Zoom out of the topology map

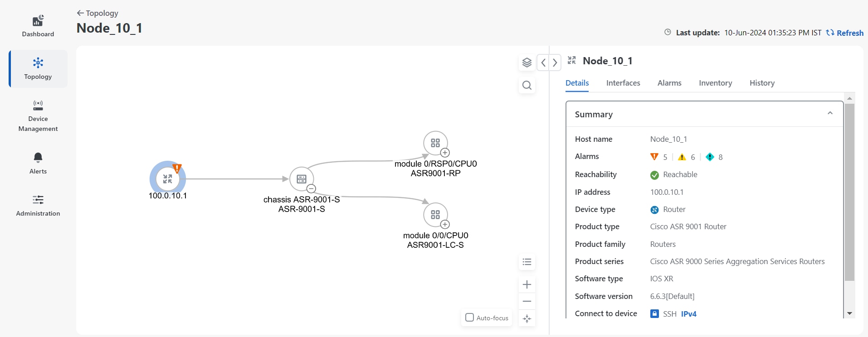[527, 301]
